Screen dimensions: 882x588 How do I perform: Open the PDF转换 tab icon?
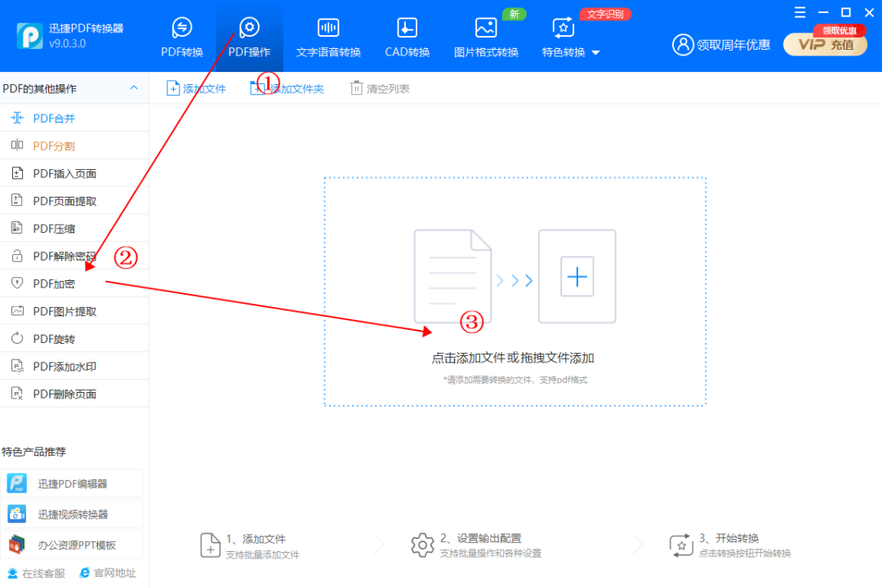(x=181, y=27)
